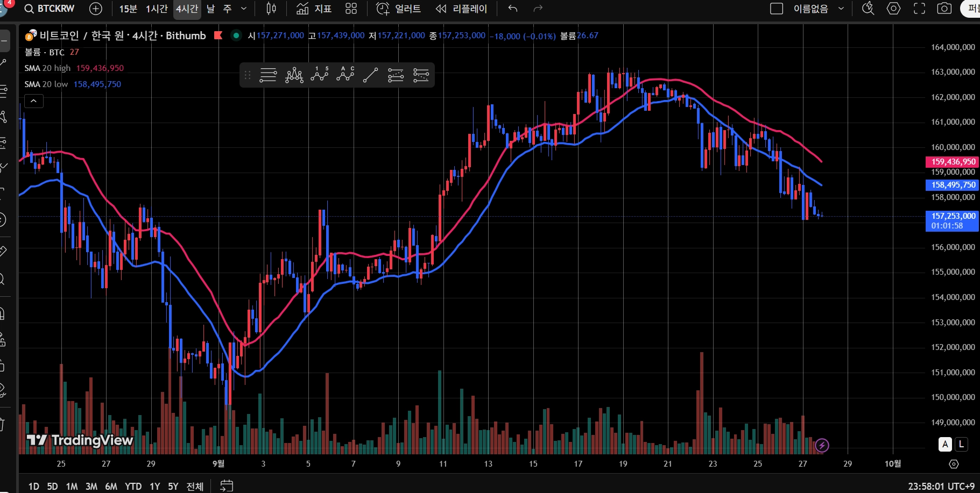Screen dimensions: 980x493
Task: Open the indicator templates grid icon
Action: click(351, 9)
